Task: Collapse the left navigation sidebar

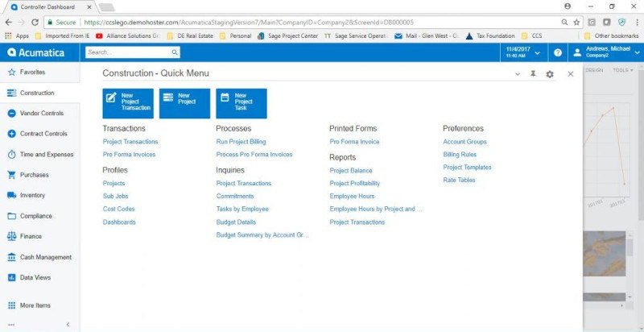Action: pyautogui.click(x=68, y=324)
